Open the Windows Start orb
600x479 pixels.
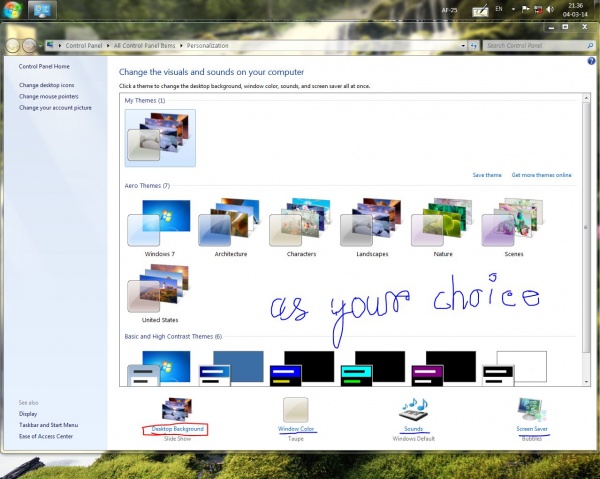pyautogui.click(x=13, y=10)
